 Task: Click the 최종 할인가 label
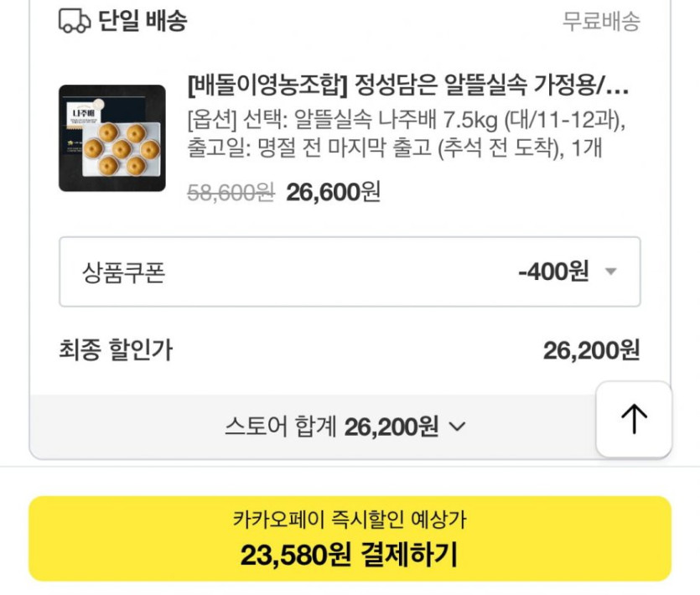(x=116, y=349)
